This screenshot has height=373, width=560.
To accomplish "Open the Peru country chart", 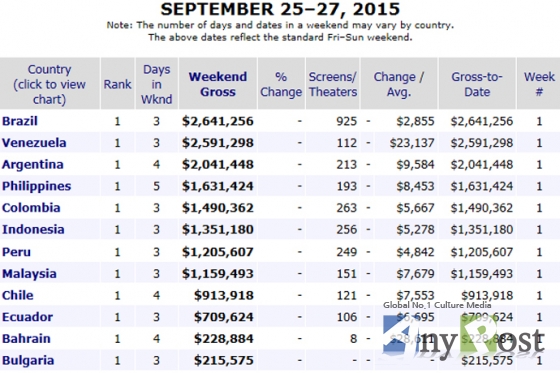I will [x=16, y=252].
